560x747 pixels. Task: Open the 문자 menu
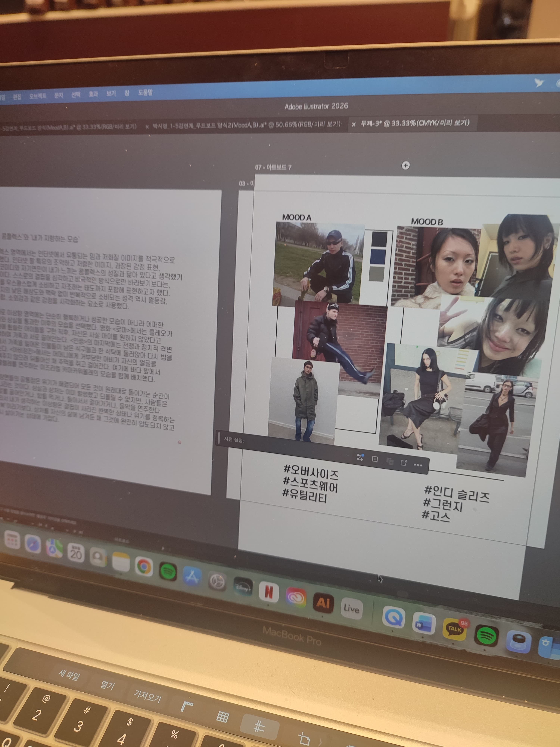(59, 96)
